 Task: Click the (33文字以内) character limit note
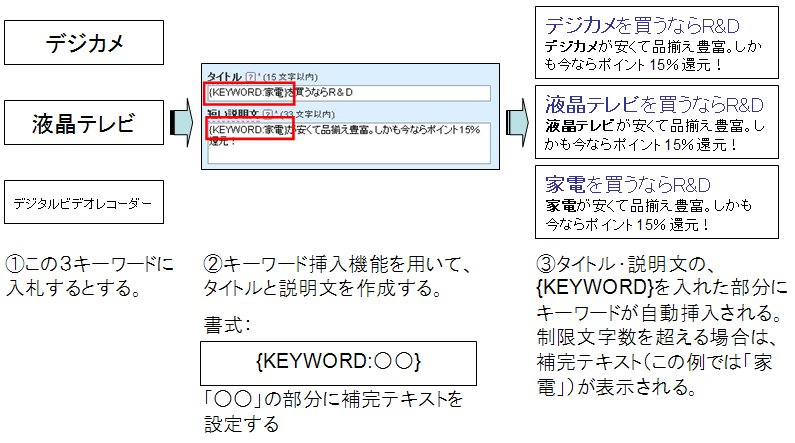[x=307, y=115]
